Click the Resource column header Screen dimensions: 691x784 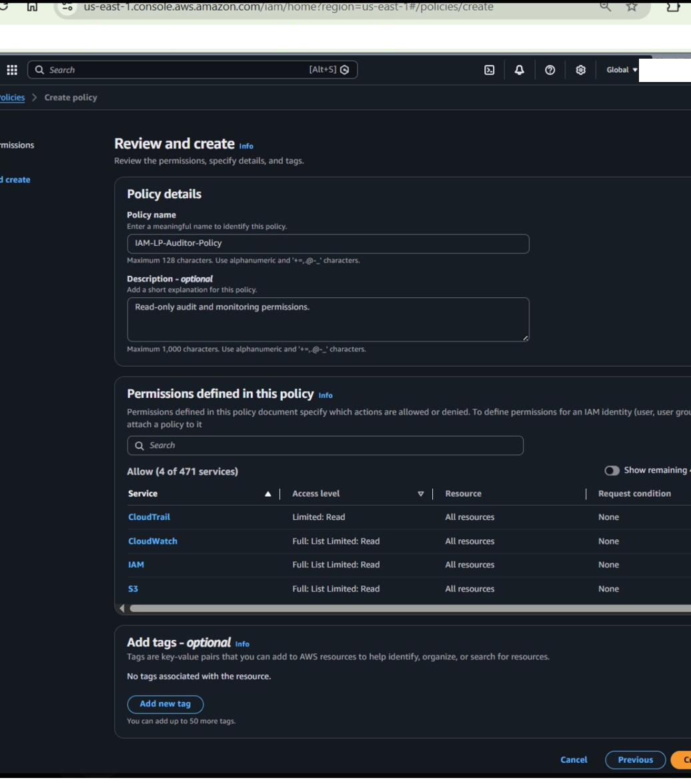pos(464,494)
